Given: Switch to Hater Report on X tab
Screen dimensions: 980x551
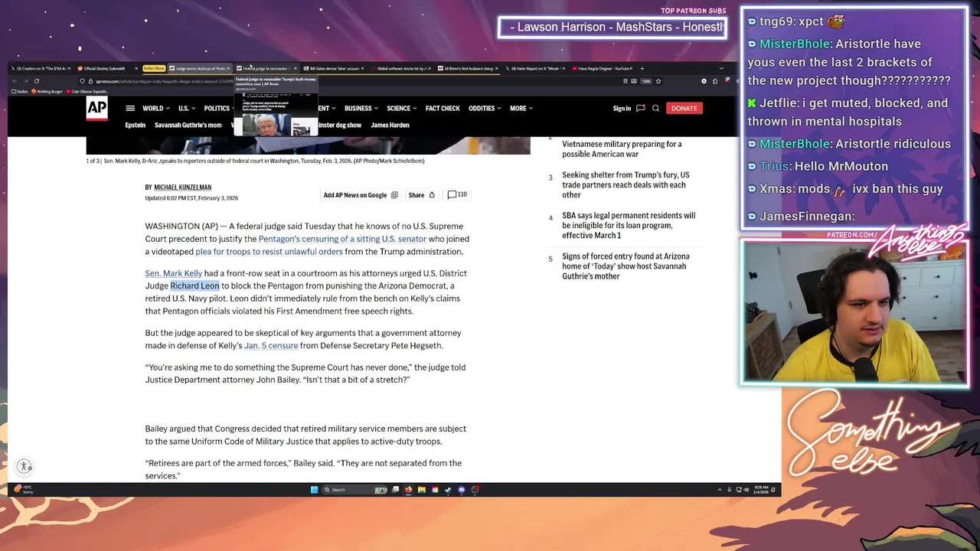Looking at the screenshot, I should coord(534,69).
